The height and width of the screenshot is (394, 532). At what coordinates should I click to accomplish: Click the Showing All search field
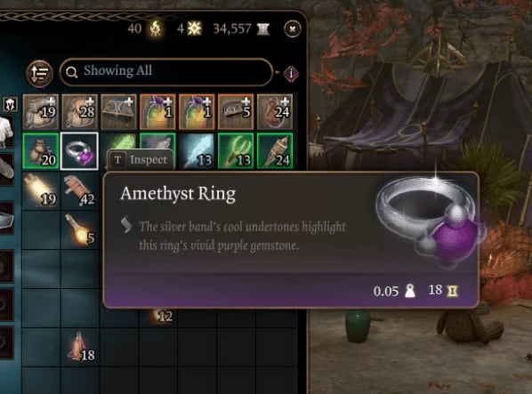click(165, 71)
